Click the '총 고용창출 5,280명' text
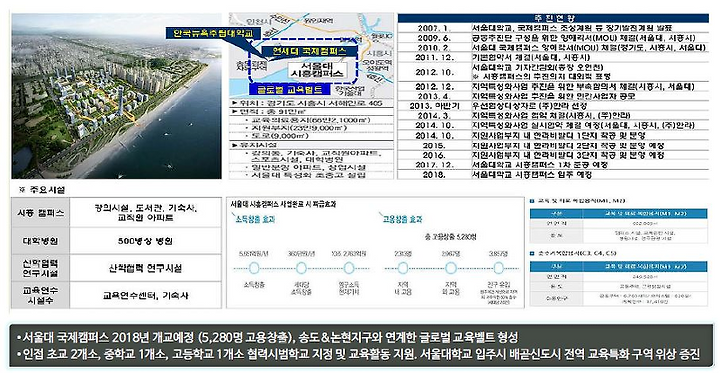Image resolution: width=720 pixels, height=373 pixels. click(451, 237)
